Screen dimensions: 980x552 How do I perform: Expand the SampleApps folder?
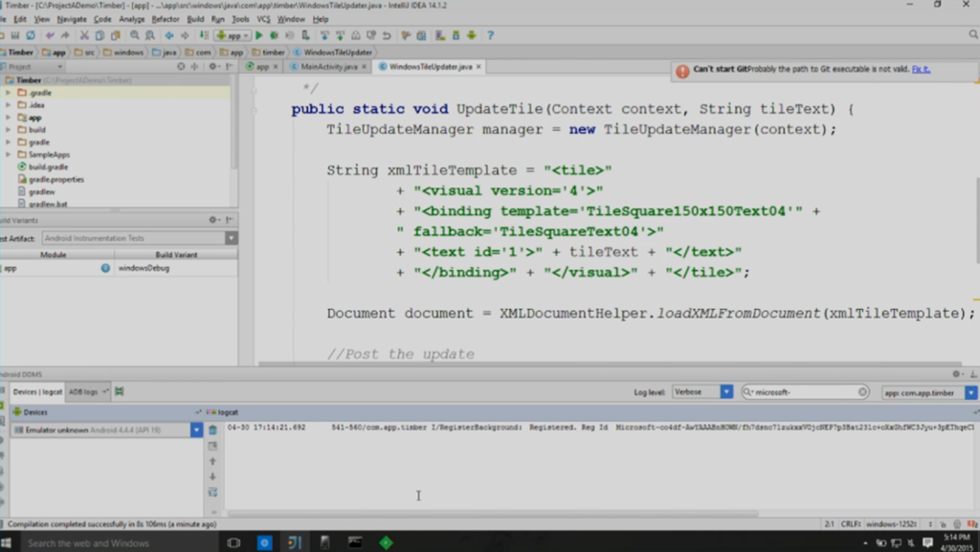8,154
